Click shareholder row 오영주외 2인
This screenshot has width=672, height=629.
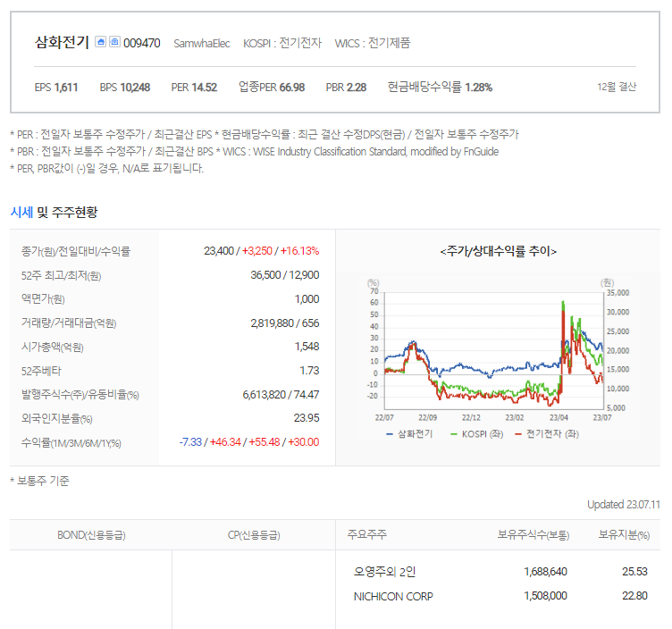[384, 572]
